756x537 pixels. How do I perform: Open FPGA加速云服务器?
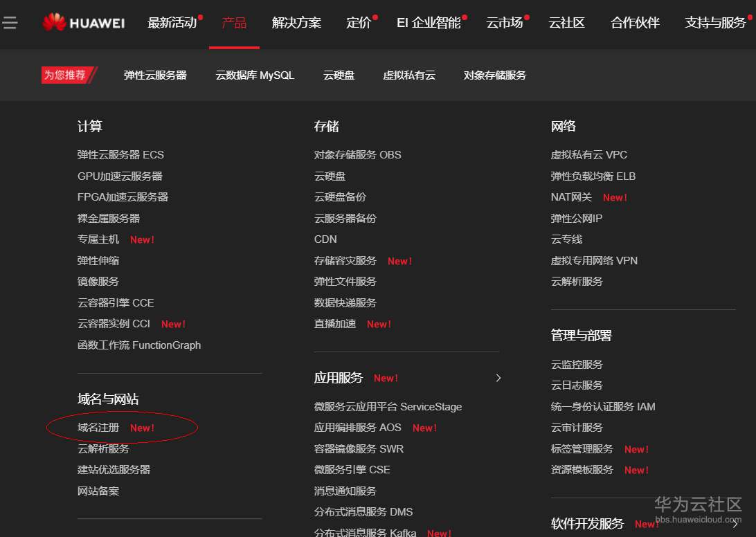123,197
